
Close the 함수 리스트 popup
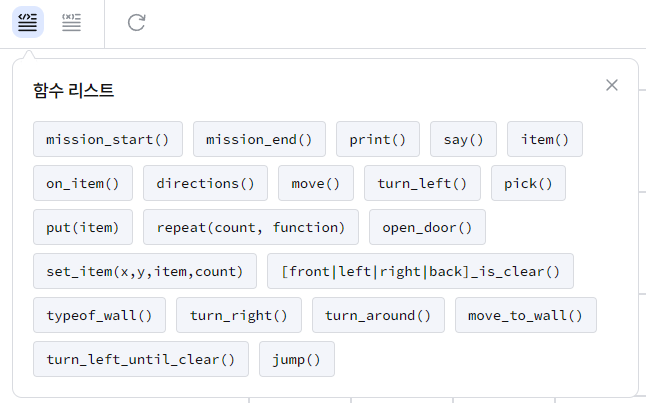pos(612,85)
